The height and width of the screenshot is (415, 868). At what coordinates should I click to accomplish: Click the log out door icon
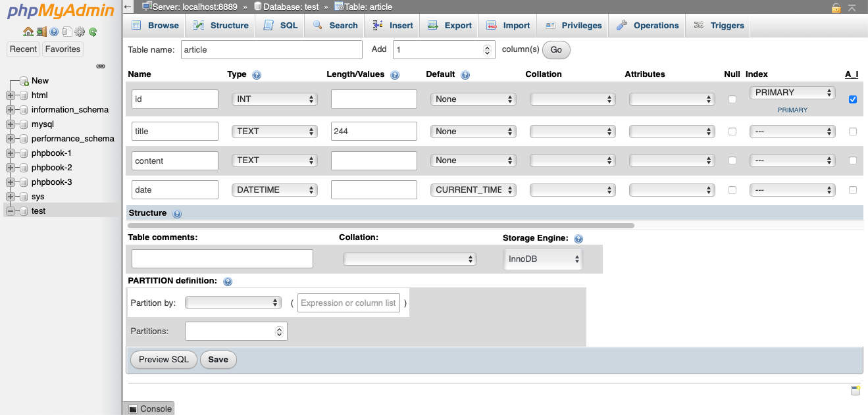41,32
